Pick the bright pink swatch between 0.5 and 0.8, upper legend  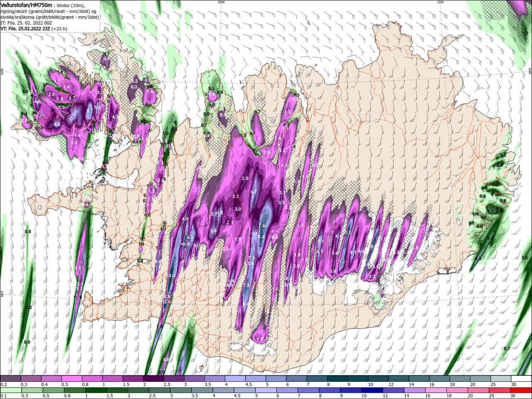[72, 379]
